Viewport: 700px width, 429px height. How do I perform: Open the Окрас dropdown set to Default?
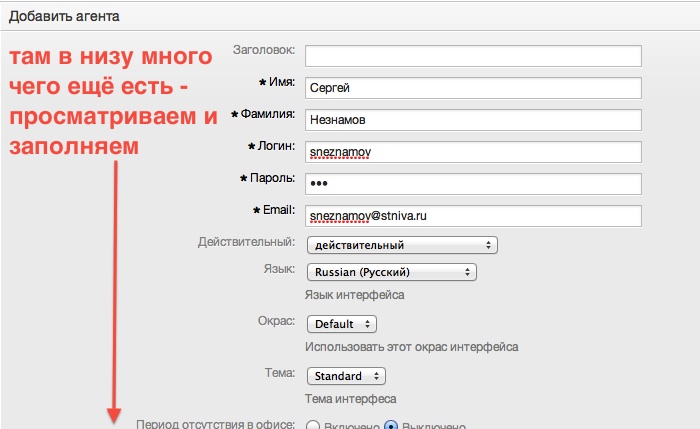(341, 324)
